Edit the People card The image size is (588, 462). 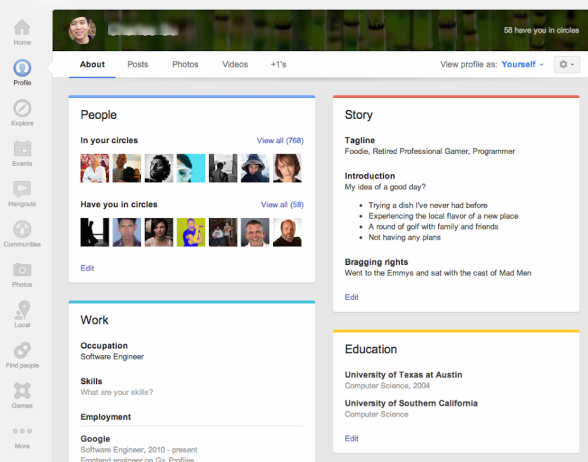[x=87, y=268]
